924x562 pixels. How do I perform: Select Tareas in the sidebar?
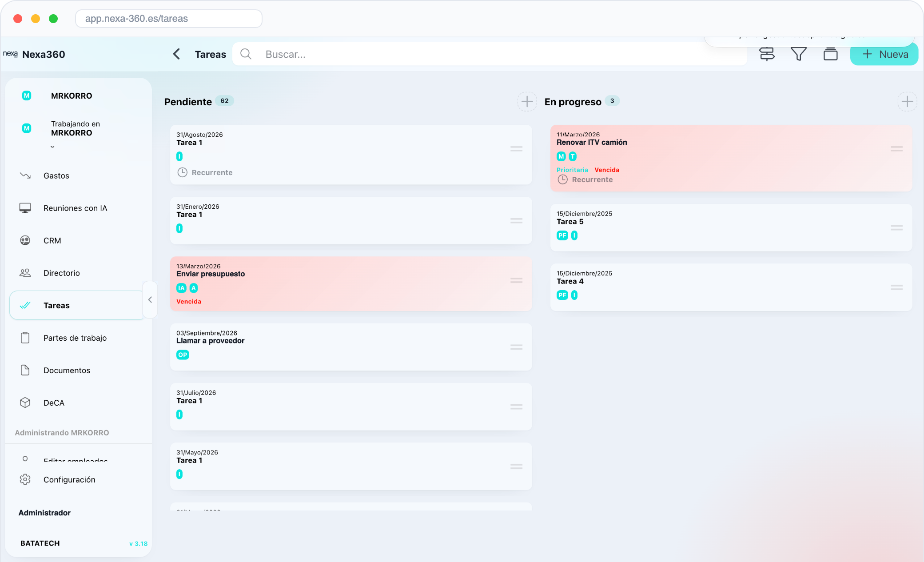pyautogui.click(x=77, y=305)
